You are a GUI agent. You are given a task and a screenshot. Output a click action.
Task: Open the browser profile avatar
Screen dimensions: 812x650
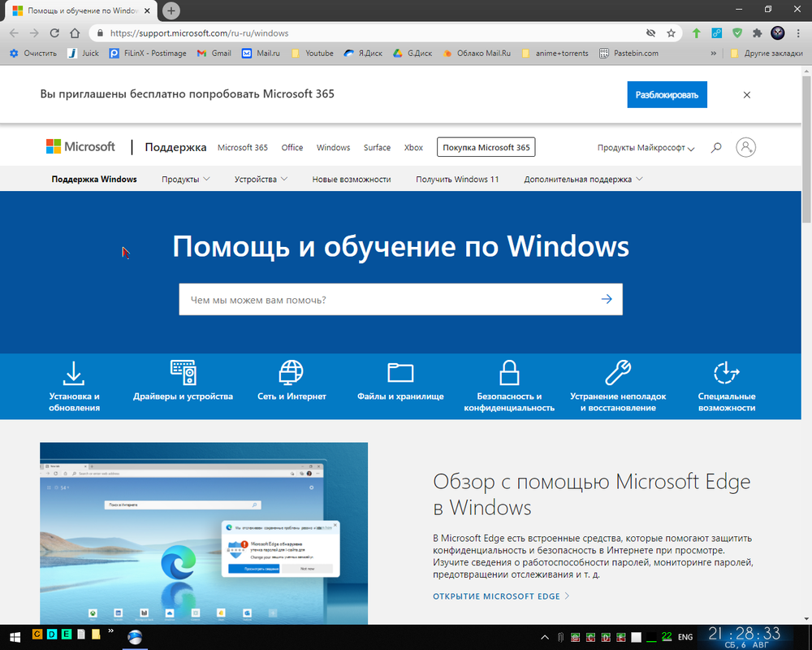pos(778,33)
